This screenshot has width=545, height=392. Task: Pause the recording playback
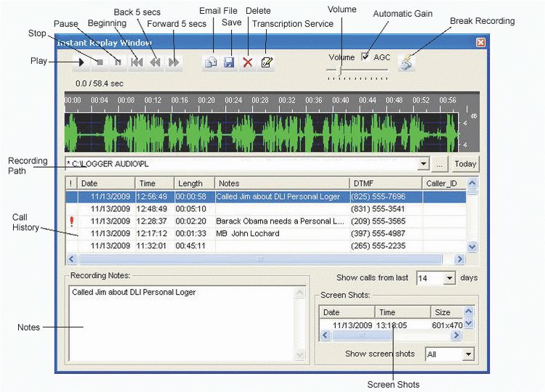coord(118,62)
